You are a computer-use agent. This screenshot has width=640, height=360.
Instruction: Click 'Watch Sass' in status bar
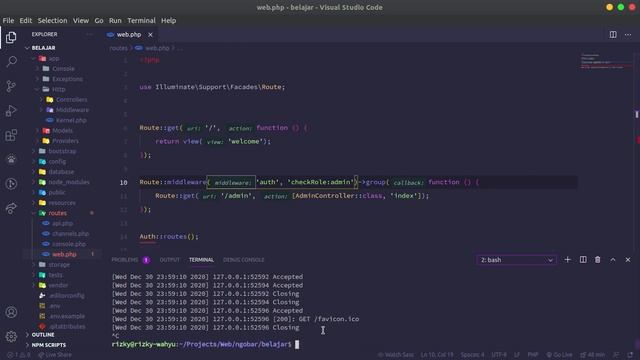396,355
